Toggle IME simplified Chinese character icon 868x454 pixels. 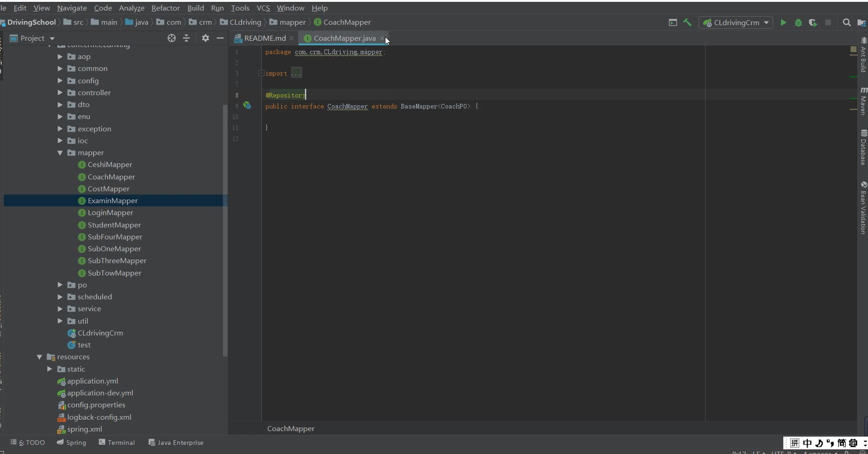pyautogui.click(x=841, y=443)
